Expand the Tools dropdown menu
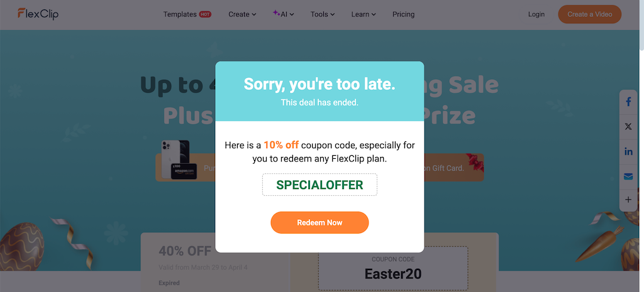Viewport: 644px width, 292px height. coord(323,14)
